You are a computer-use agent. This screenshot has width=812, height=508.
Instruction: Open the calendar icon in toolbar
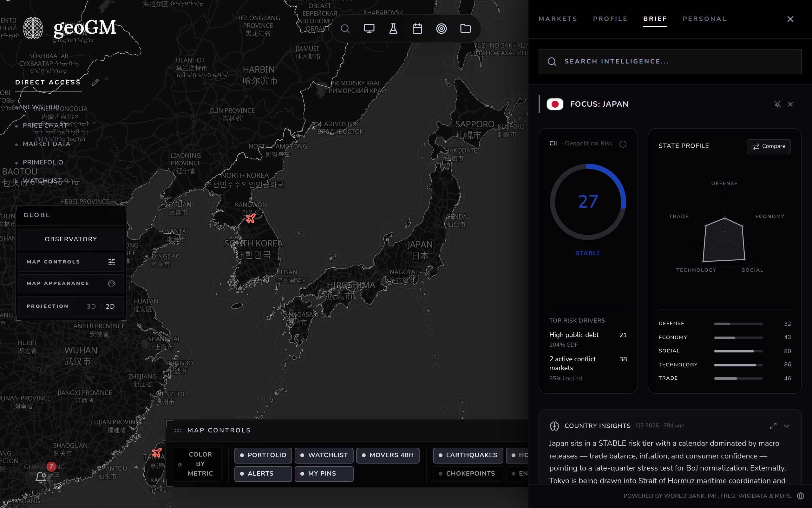417,29
